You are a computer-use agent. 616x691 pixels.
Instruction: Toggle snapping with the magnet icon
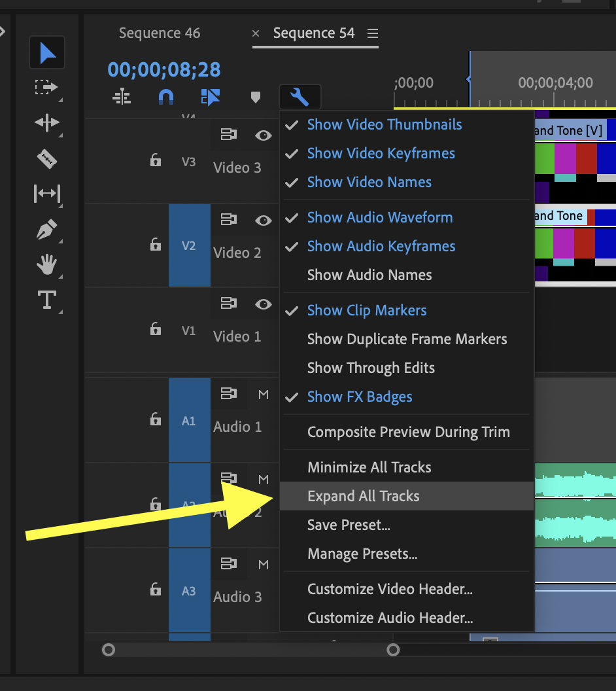pos(165,96)
